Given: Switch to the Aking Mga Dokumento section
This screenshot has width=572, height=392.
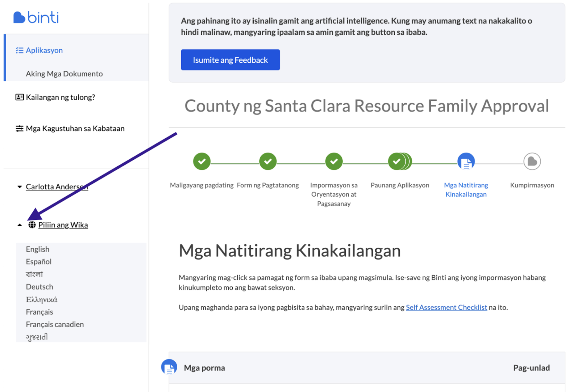Looking at the screenshot, I should coord(64,73).
